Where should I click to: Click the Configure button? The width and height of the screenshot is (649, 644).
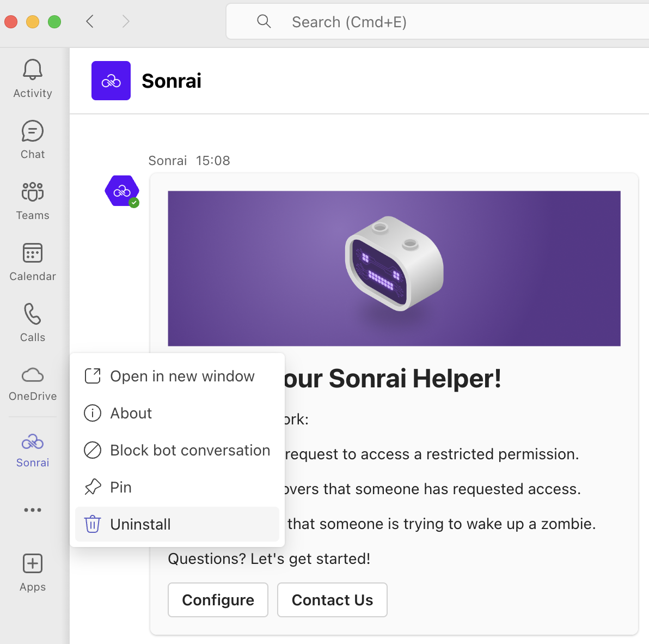[218, 600]
